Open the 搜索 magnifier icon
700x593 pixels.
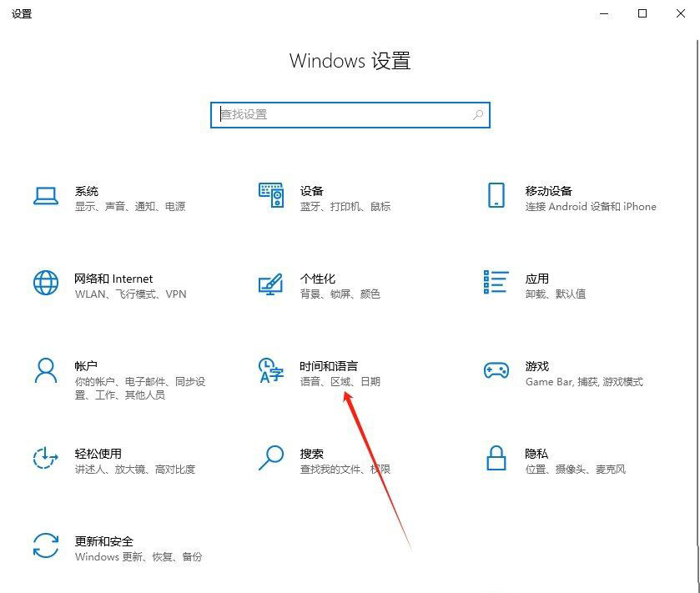click(271, 458)
